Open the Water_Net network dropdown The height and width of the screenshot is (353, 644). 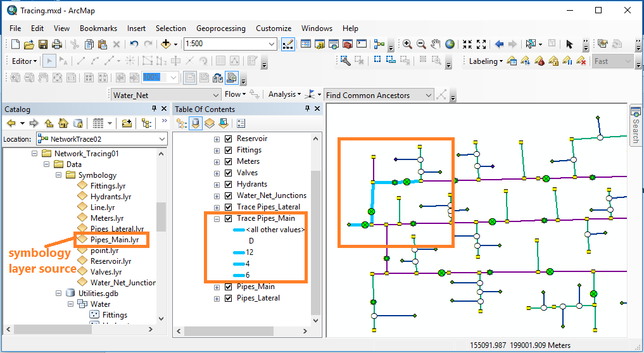[216, 96]
